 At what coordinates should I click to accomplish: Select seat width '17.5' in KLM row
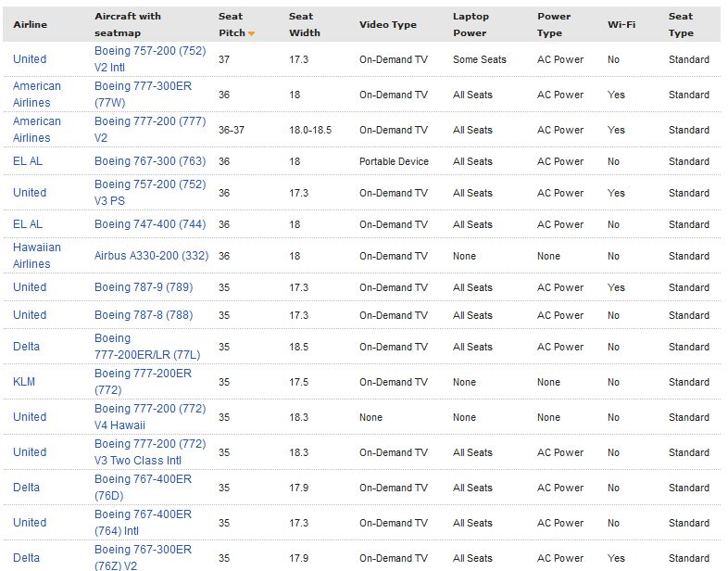[x=298, y=383]
